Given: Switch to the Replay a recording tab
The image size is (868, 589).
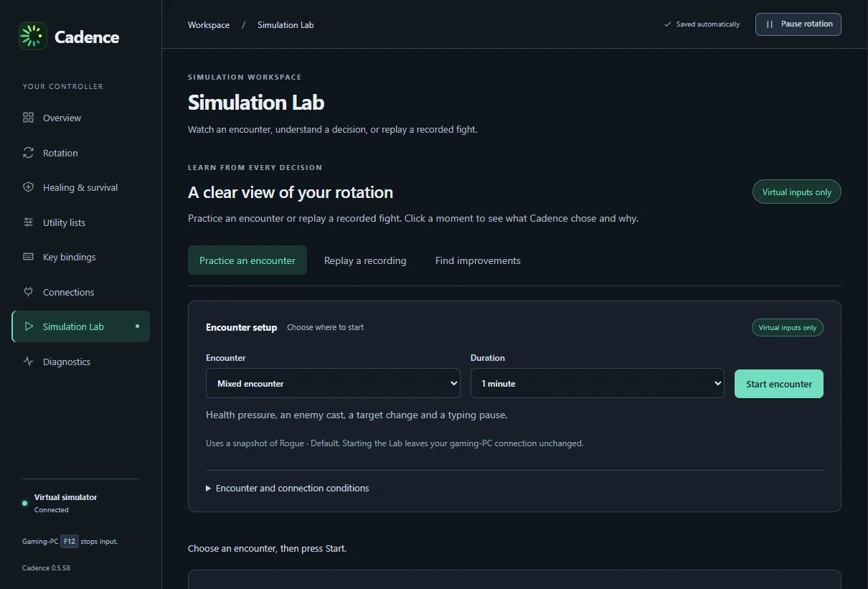Looking at the screenshot, I should click(365, 260).
